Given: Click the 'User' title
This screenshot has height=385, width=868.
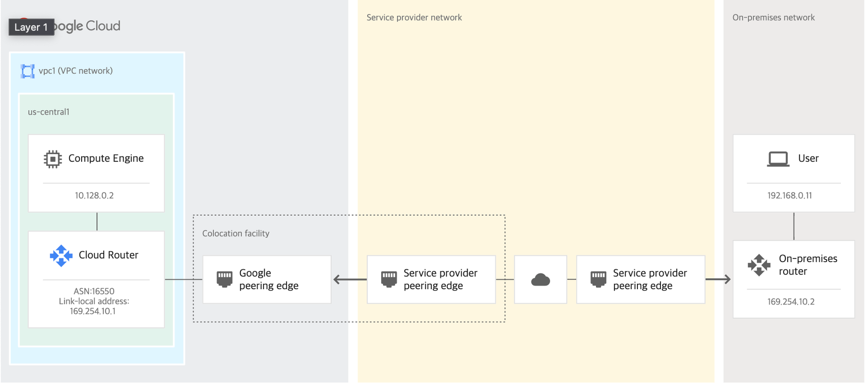Looking at the screenshot, I should (808, 158).
